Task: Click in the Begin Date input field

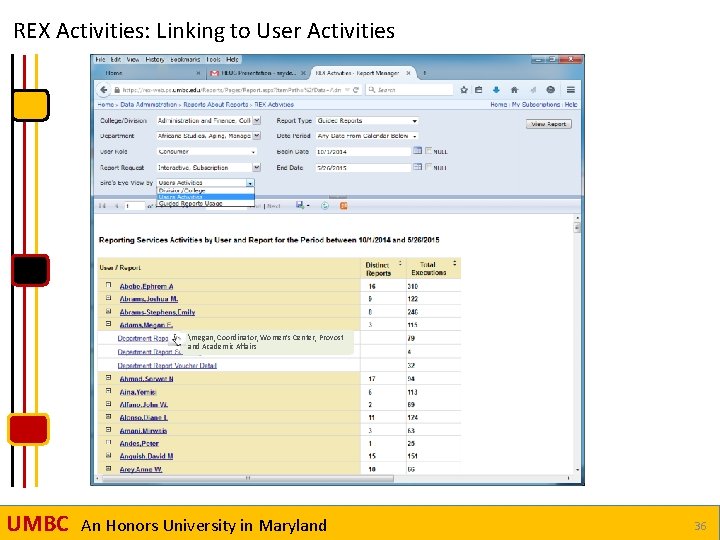Action: click(363, 152)
